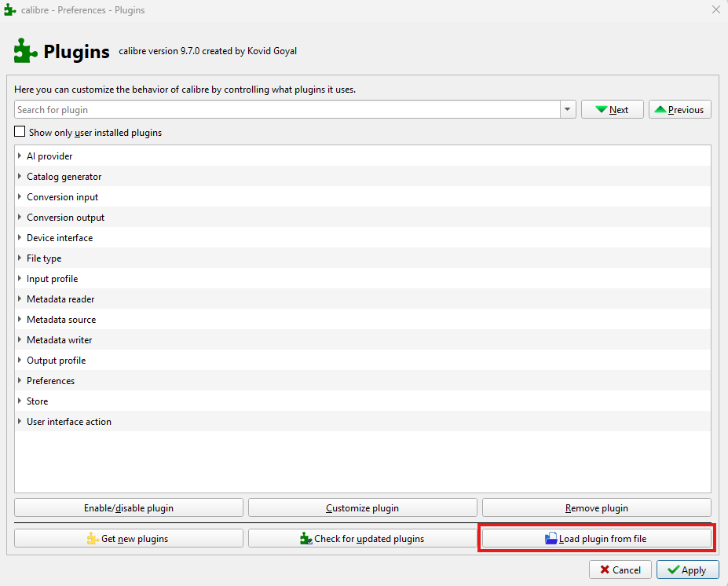Click the green puzzle-piece Plugins header icon
This screenshot has height=586, width=728.
(x=26, y=50)
